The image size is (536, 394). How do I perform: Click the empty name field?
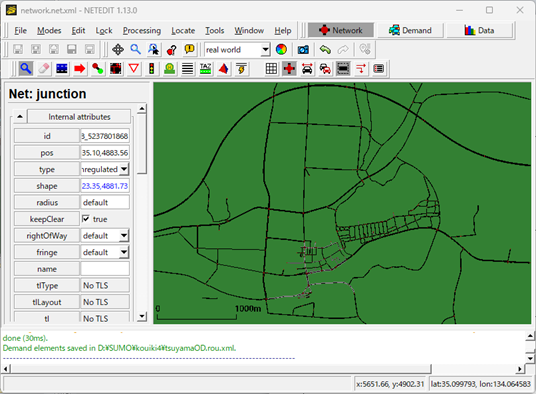click(105, 269)
